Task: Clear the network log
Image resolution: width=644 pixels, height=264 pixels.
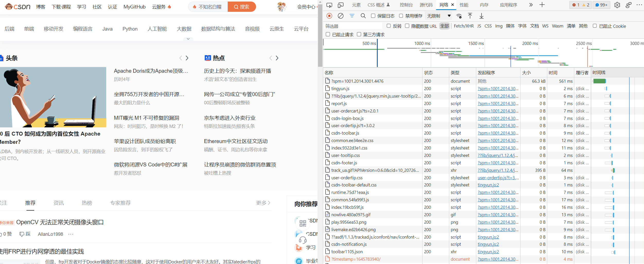Action: pyautogui.click(x=341, y=16)
